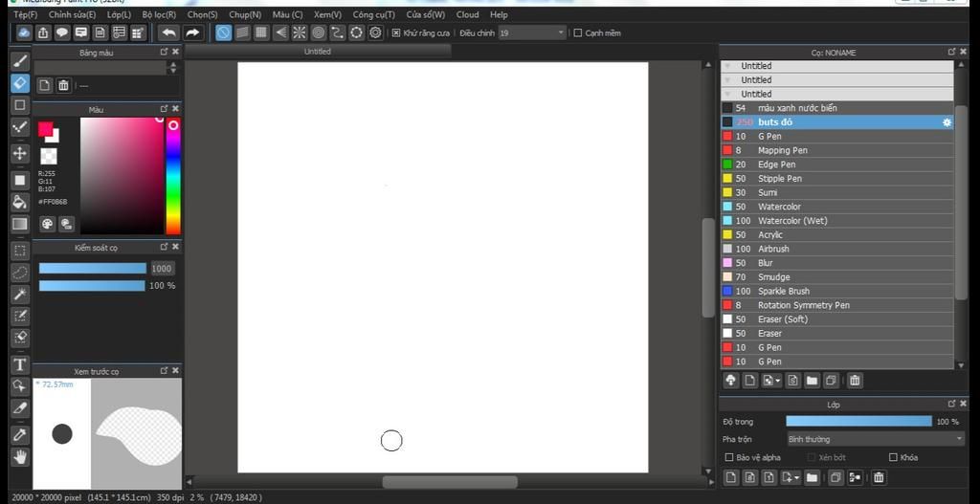Select the Gradient tool
This screenshot has width=980, height=504.
pyautogui.click(x=20, y=224)
